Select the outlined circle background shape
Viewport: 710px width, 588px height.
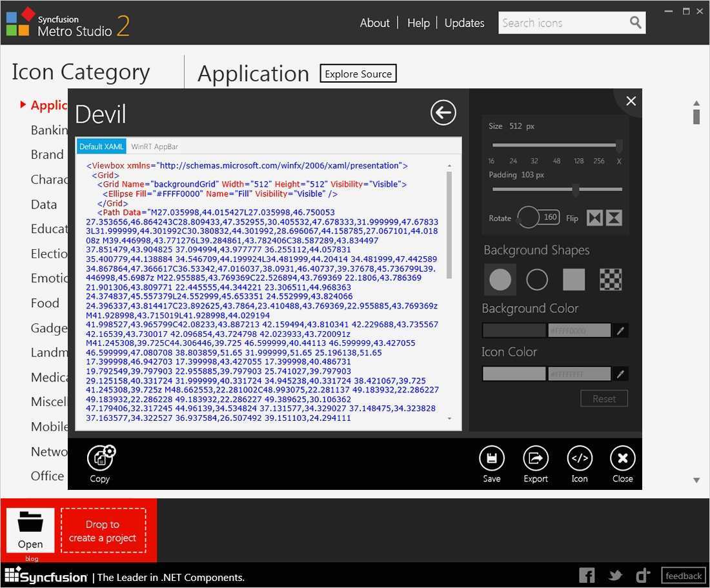pyautogui.click(x=537, y=279)
